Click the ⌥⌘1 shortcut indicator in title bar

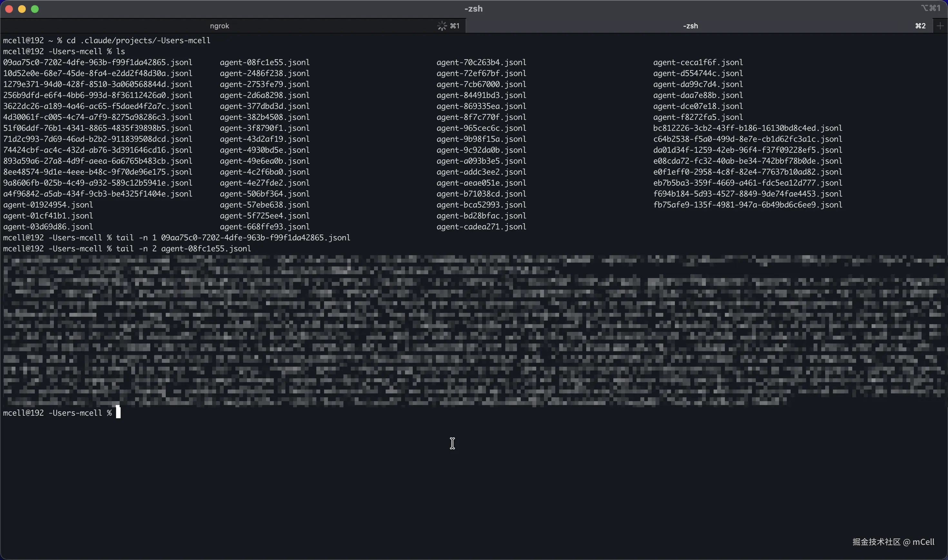pyautogui.click(x=930, y=8)
